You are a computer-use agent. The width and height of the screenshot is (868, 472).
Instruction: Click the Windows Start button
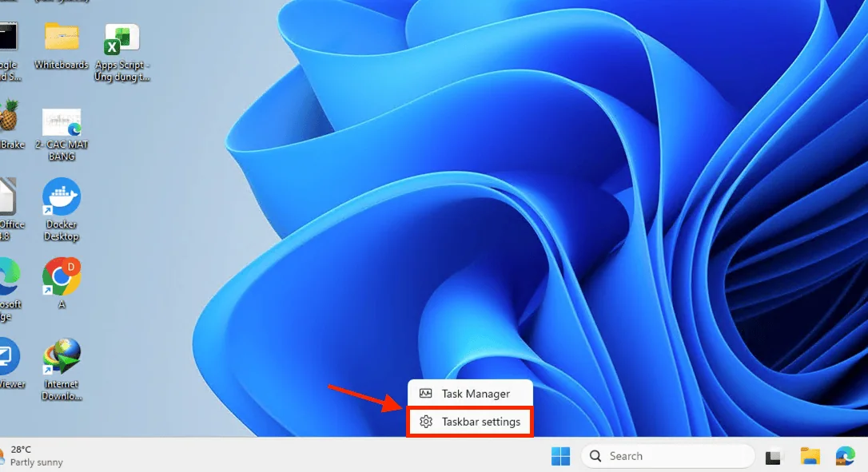(x=560, y=456)
